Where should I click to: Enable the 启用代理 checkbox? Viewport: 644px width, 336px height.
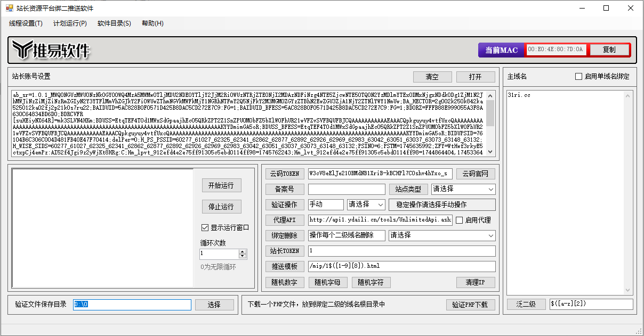pyautogui.click(x=459, y=220)
